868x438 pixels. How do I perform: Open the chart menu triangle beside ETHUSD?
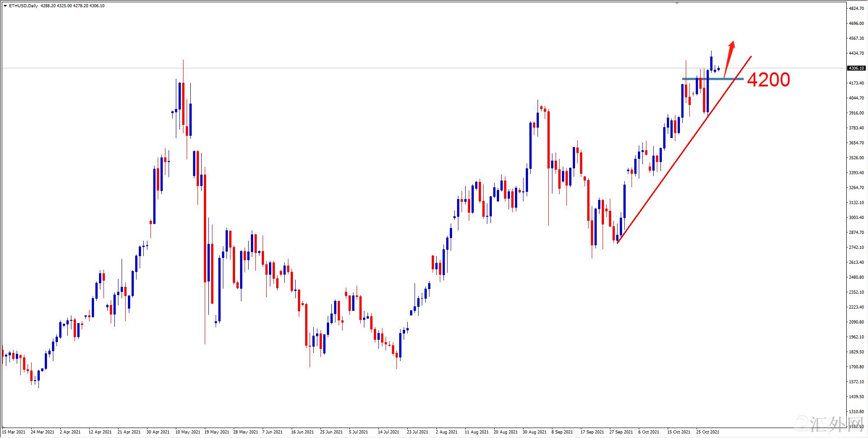[x=5, y=6]
